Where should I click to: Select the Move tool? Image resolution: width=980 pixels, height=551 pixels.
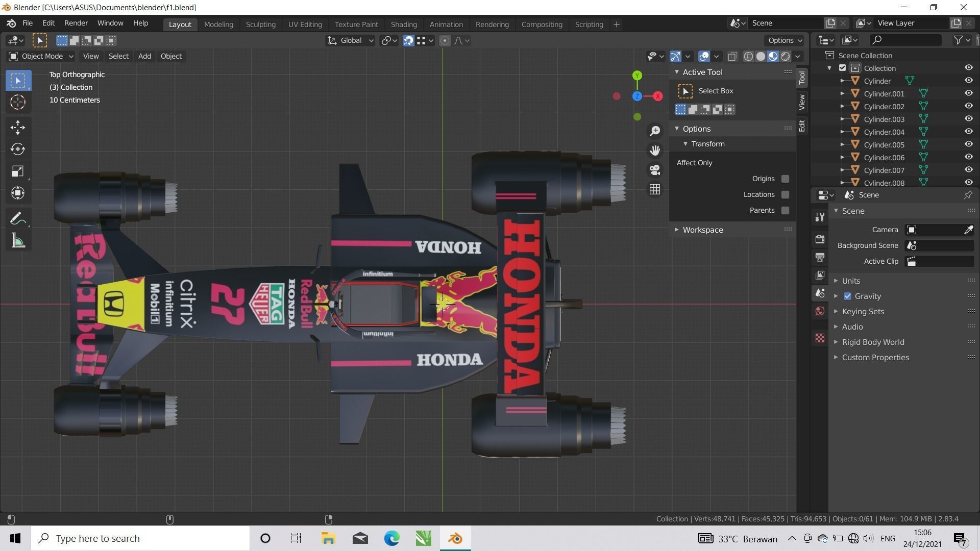[18, 127]
